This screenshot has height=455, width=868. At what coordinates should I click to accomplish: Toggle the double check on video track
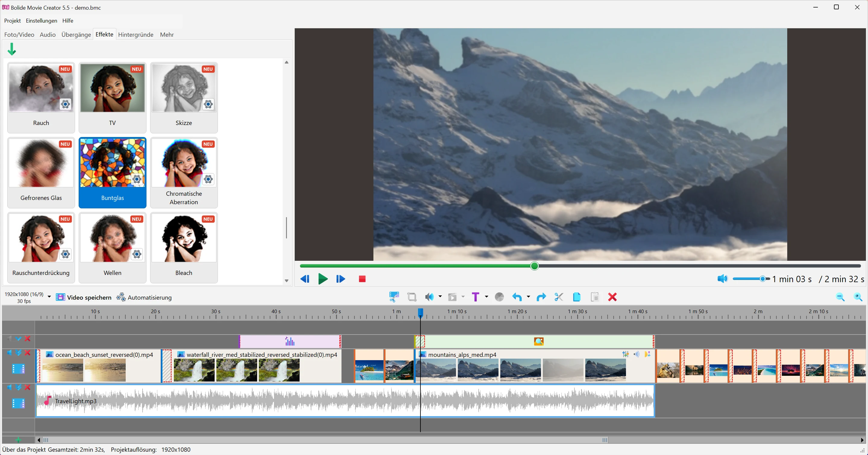point(18,353)
